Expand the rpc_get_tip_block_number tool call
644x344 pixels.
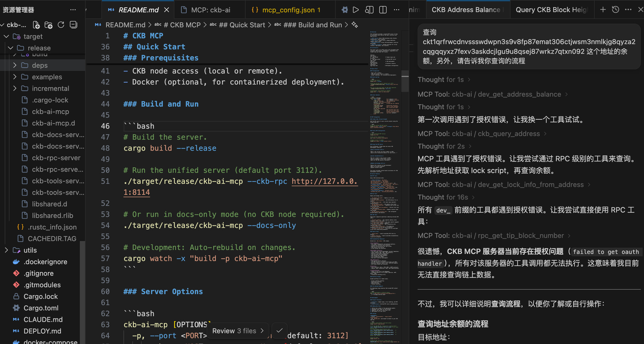(x=494, y=235)
